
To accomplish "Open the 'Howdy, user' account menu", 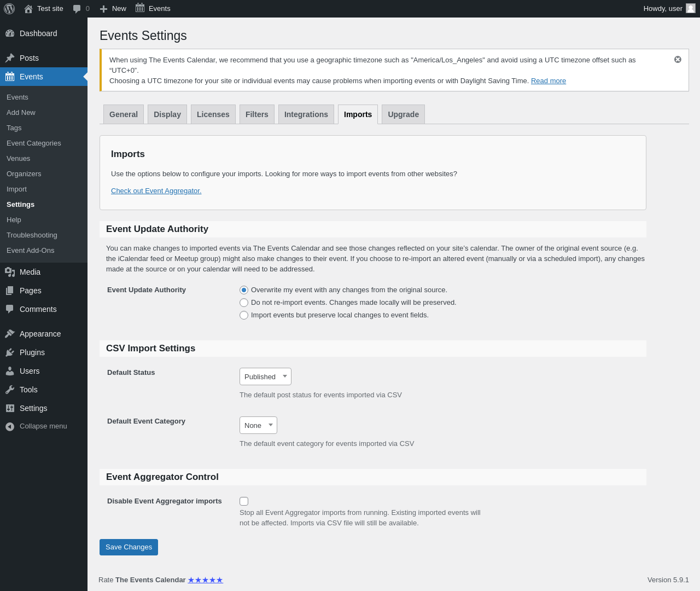I will coord(668,9).
